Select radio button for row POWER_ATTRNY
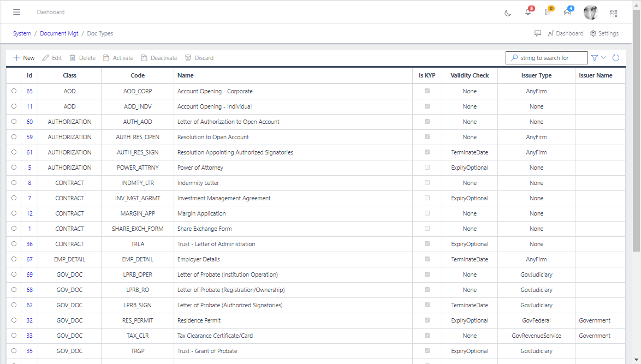 click(14, 168)
